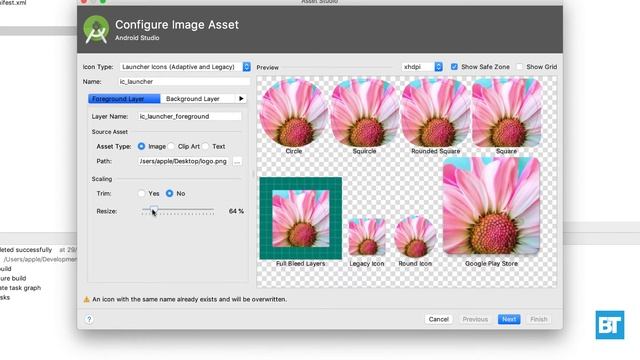
Task: Click the Layer Name input field
Action: (x=190, y=116)
